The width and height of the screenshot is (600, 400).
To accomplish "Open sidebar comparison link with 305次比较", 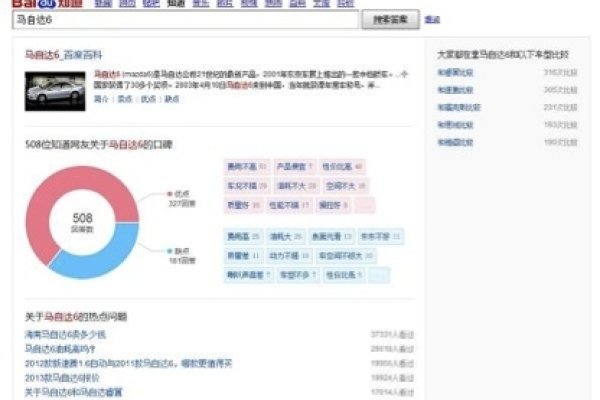I will click(455, 90).
